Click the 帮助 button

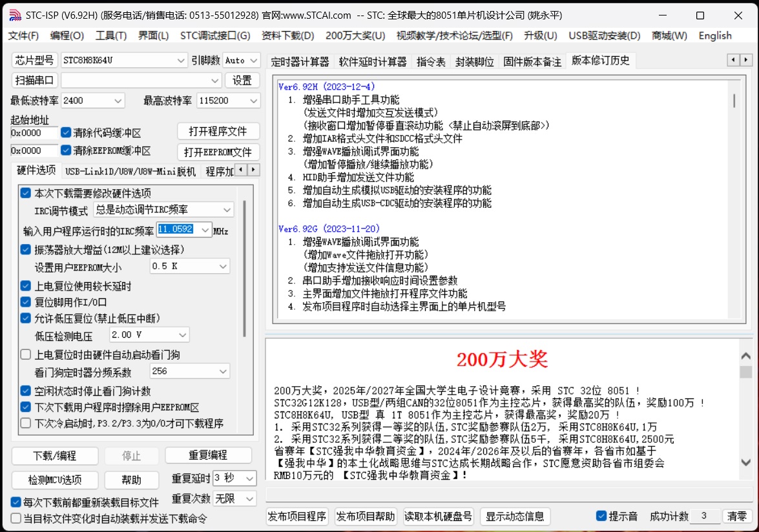(131, 480)
